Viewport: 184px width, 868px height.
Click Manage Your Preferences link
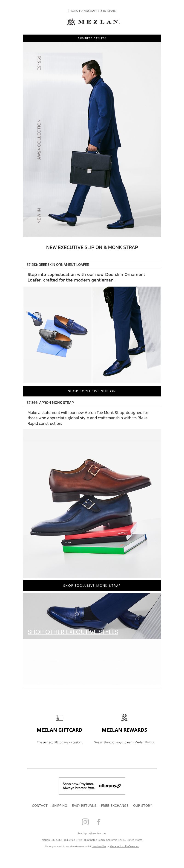(124, 846)
